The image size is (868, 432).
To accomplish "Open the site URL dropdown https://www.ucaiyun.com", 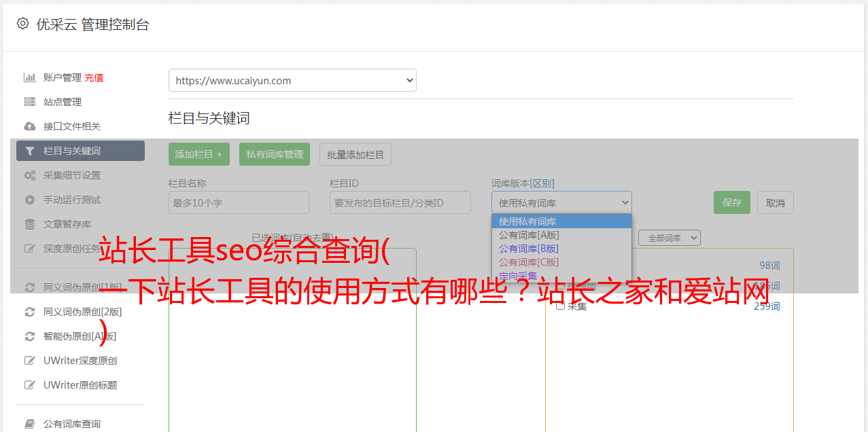I will pos(292,80).
